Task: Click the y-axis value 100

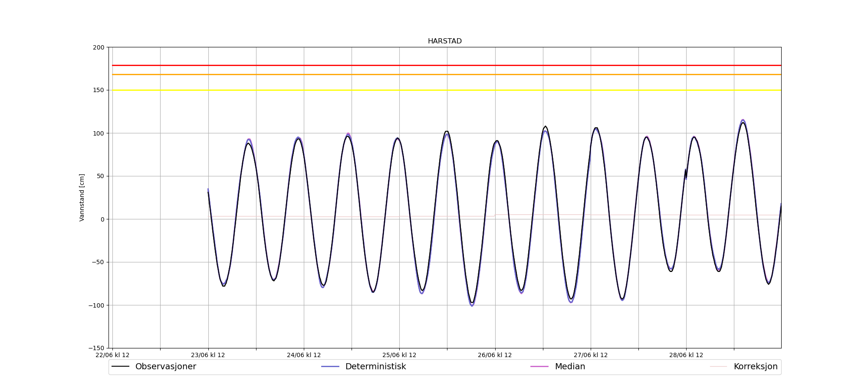Action: (99, 133)
